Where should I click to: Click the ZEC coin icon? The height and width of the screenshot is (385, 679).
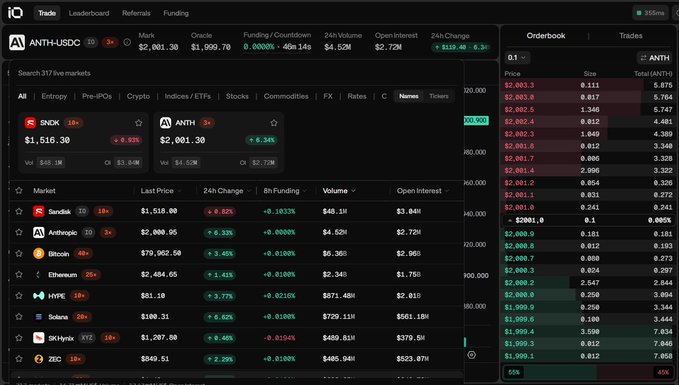pos(39,359)
